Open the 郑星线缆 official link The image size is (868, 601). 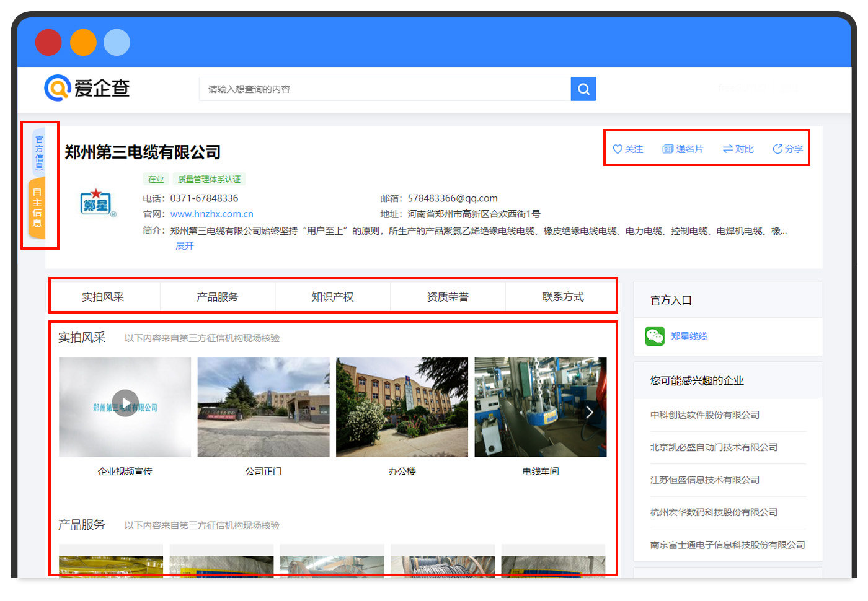point(689,336)
